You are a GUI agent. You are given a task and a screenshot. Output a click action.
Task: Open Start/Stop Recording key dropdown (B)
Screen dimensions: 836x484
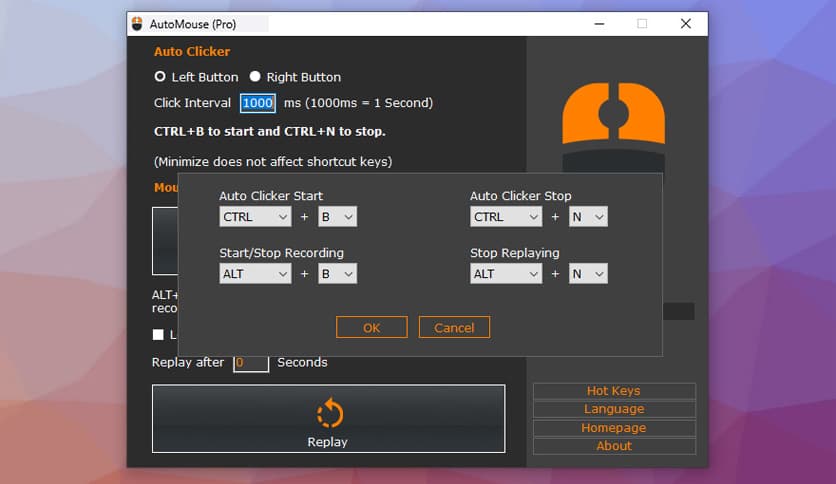point(337,274)
